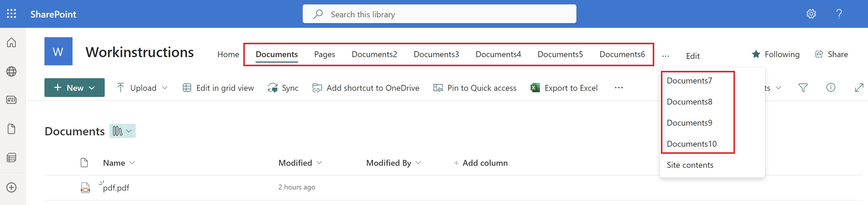Image resolution: width=868 pixels, height=205 pixels.
Task: Open the pdf.pdf file
Action: (x=116, y=188)
